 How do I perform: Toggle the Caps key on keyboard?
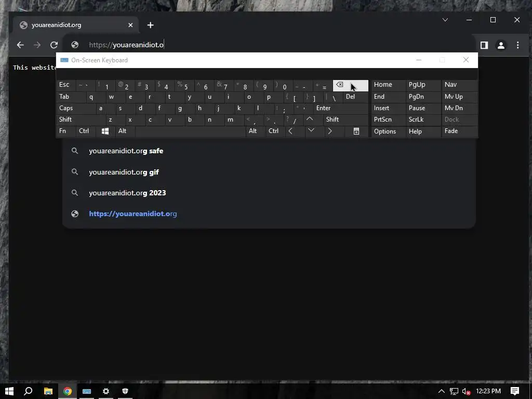pyautogui.click(x=76, y=109)
